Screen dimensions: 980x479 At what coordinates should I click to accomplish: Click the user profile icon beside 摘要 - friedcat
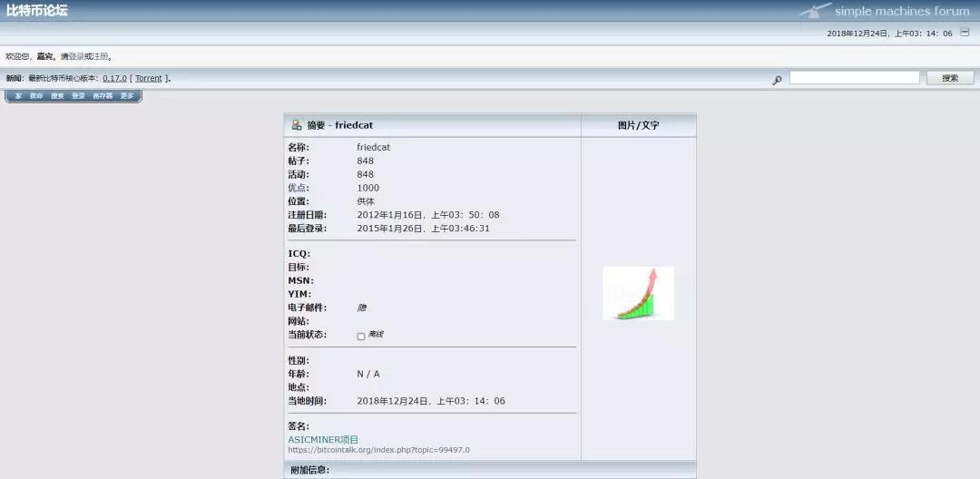(x=297, y=125)
